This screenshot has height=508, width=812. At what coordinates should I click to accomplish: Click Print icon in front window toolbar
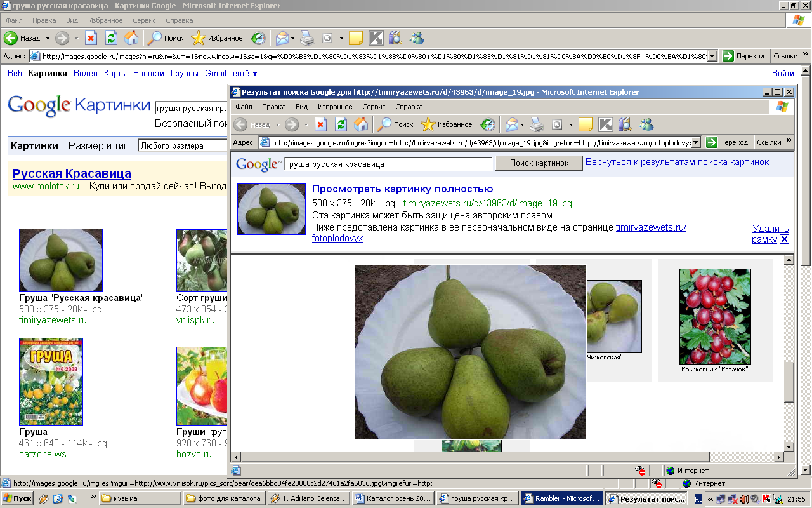click(x=537, y=124)
